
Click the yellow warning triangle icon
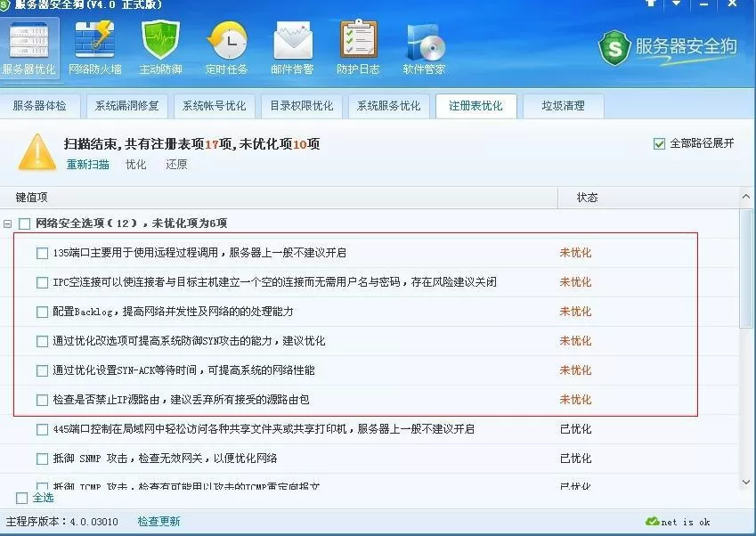click(x=37, y=152)
